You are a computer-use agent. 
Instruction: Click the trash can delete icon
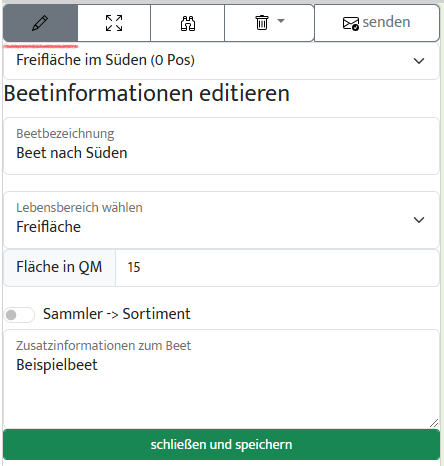(262, 23)
